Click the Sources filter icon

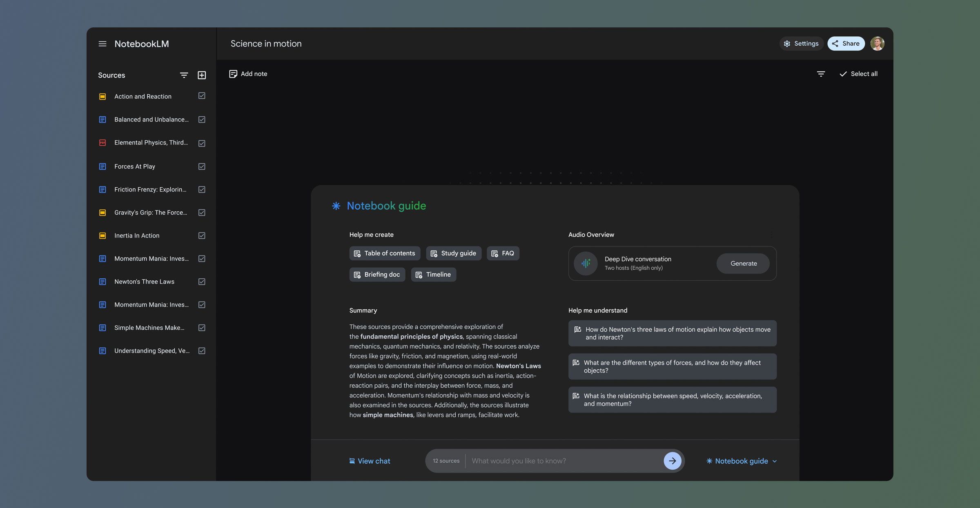click(x=184, y=75)
